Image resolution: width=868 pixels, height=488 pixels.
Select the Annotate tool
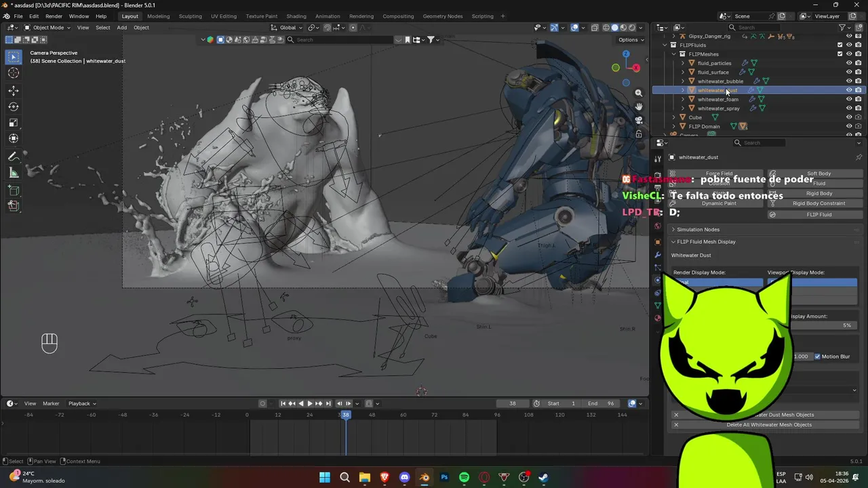(x=14, y=157)
